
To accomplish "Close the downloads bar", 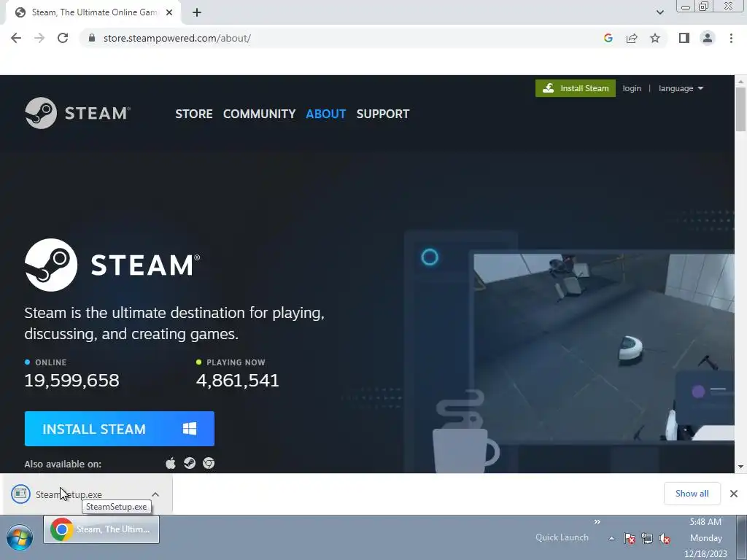I will 734,494.
